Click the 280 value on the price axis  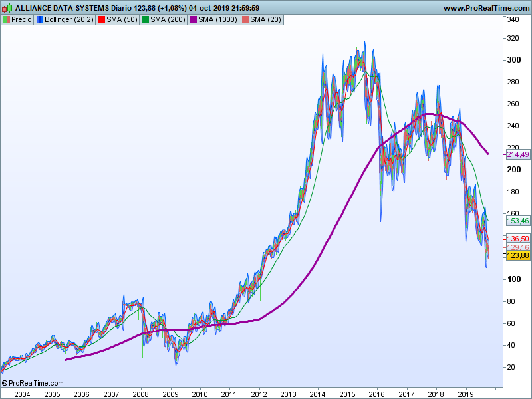tap(513, 82)
